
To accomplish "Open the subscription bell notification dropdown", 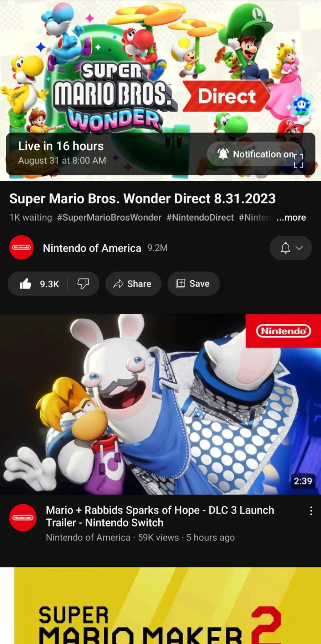I will [x=291, y=248].
